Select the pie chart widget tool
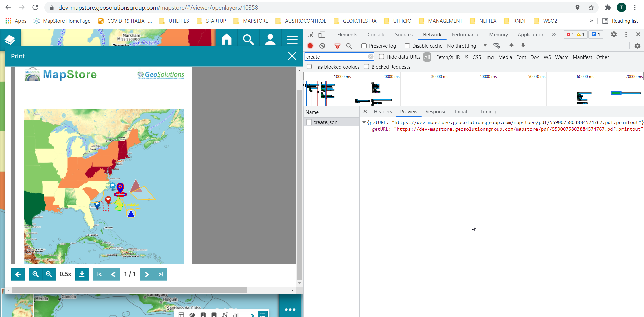The height and width of the screenshot is (317, 644). [192, 315]
